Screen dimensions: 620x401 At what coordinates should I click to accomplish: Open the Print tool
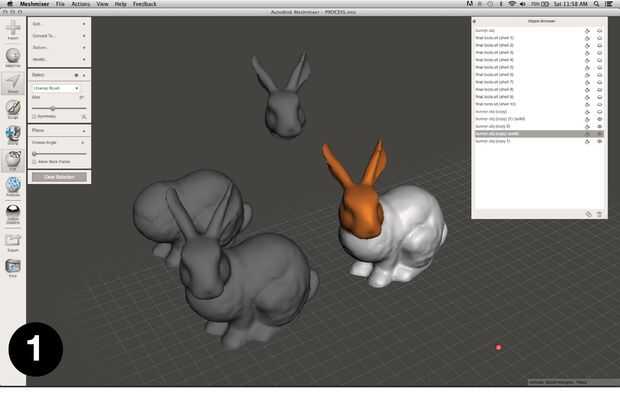click(13, 268)
